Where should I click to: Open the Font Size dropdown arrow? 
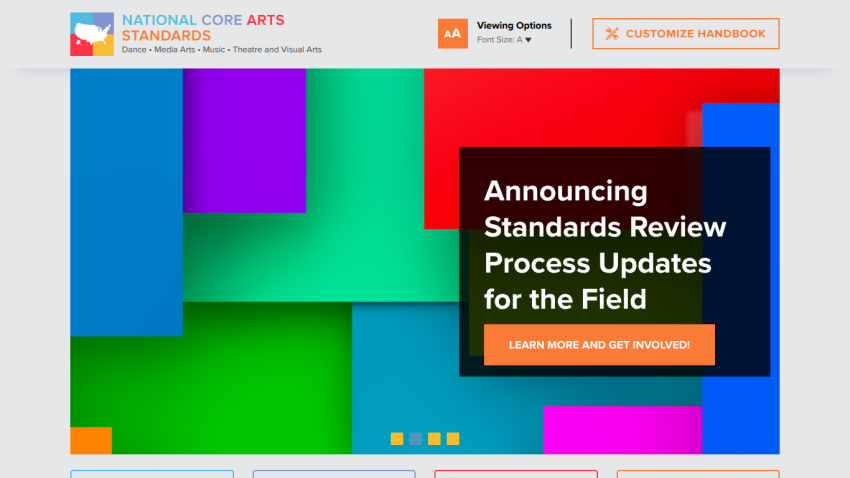point(528,40)
